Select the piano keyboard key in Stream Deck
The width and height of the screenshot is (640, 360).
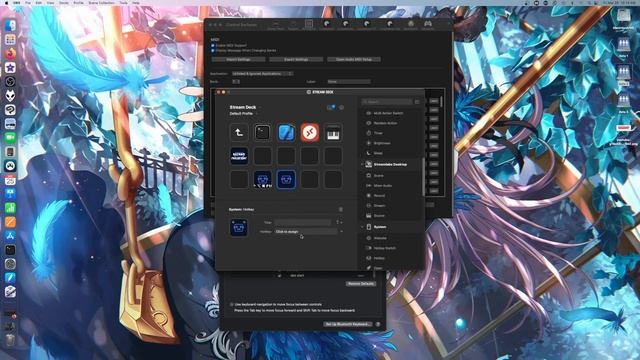point(333,133)
